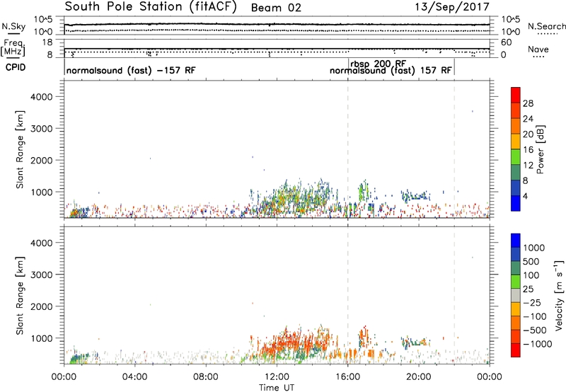Viewport: 566px width, 392px height.
Task: Click the 'CPID' row label
Action: click(16, 67)
